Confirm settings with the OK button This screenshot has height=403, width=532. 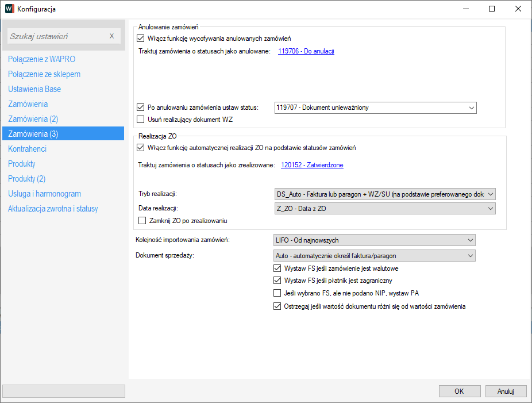(x=459, y=392)
